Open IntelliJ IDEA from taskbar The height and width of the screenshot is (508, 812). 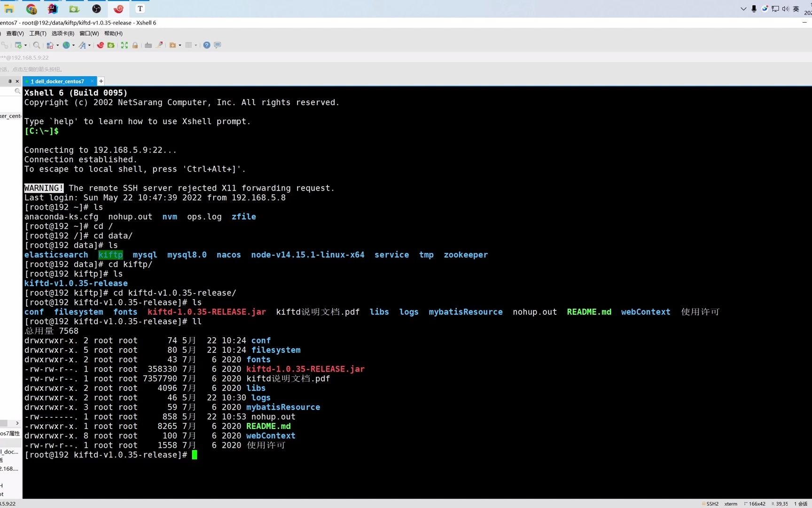[53, 9]
